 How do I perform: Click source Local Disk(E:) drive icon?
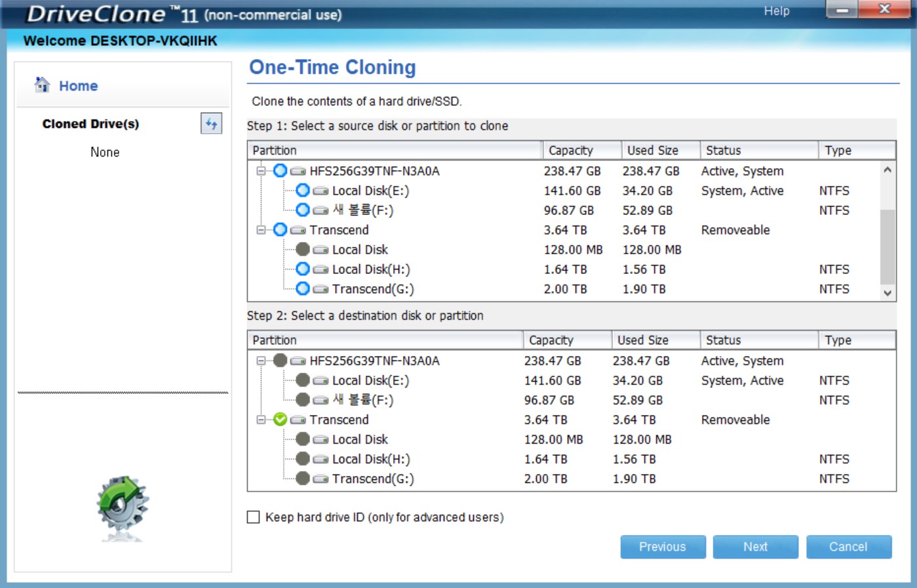point(321,191)
